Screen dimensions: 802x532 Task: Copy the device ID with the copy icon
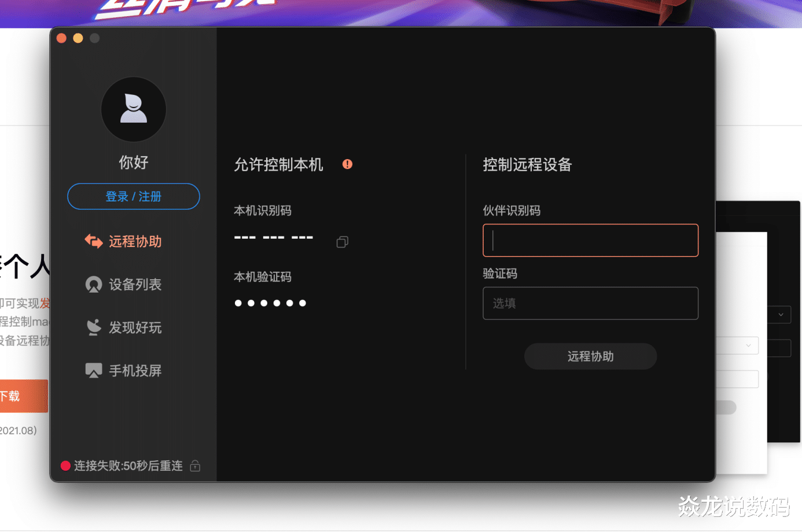[x=342, y=242]
